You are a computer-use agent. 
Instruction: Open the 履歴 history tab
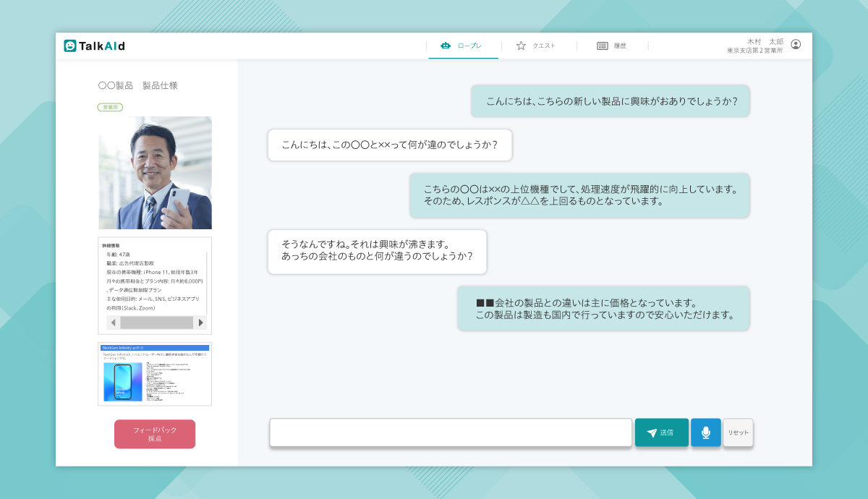(611, 46)
